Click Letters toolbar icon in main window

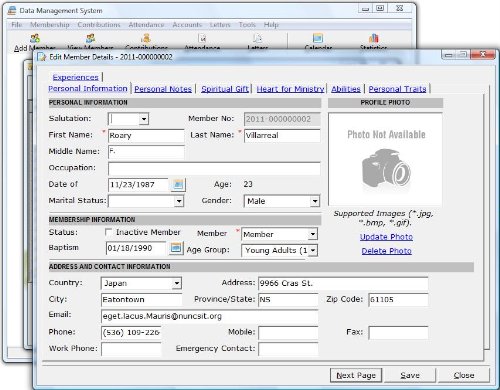[258, 38]
